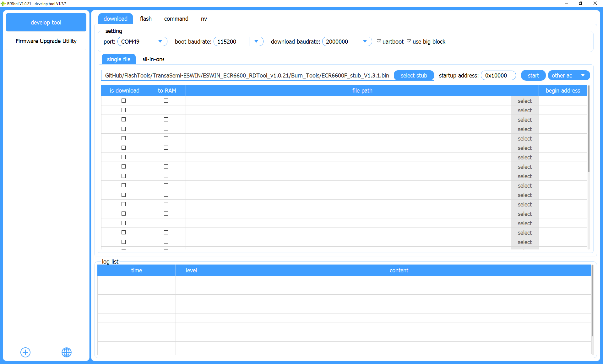Screen dimensions: 603x364
Task: Click select button in first file row
Action: pos(524,101)
